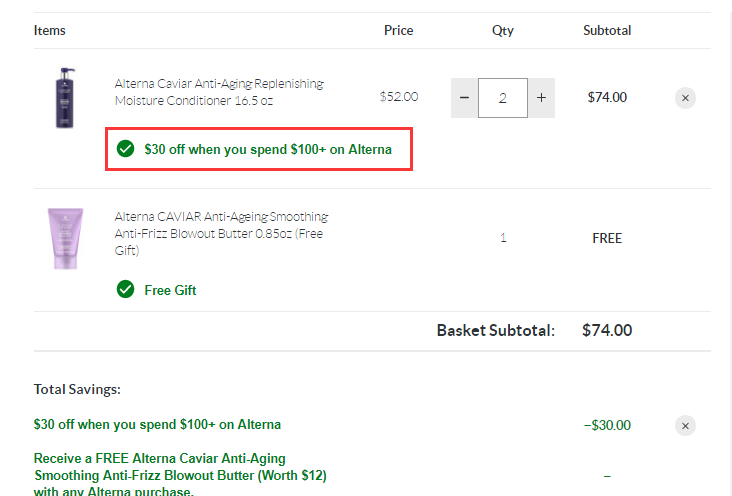Click the $30 off offer under Total Savings
This screenshot has width=732, height=496.
(157, 424)
